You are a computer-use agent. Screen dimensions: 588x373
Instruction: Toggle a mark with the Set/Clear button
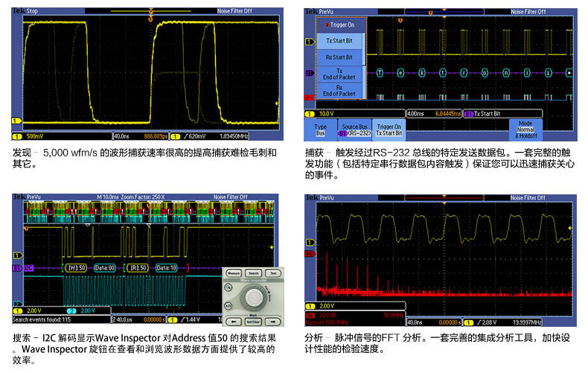point(253,322)
